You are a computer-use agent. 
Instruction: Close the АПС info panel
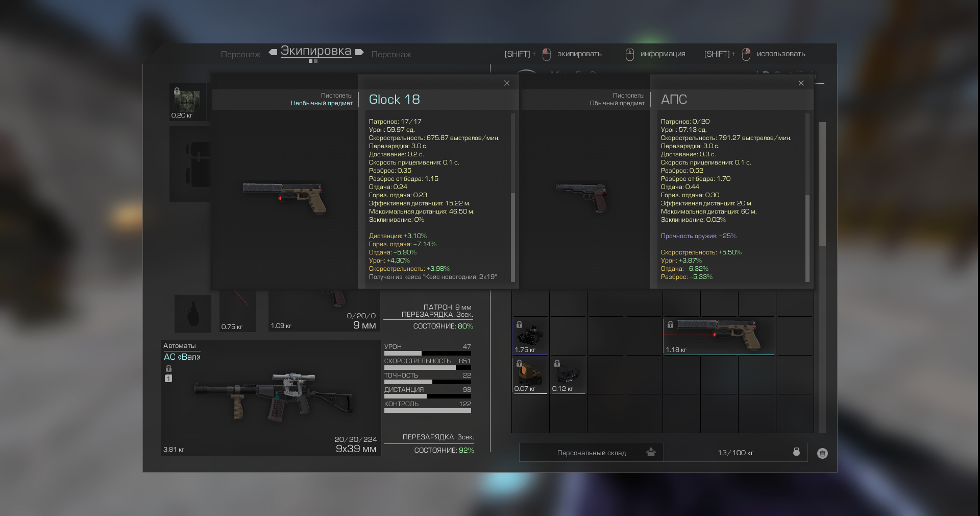[801, 83]
